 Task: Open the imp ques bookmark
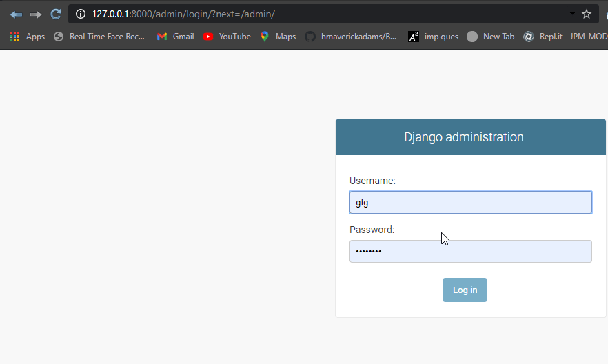[x=434, y=37]
